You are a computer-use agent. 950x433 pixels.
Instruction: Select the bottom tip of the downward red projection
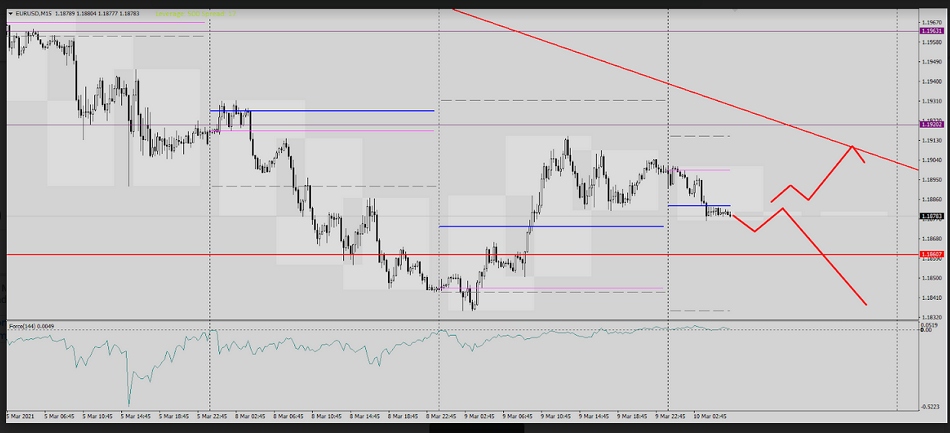(x=865, y=304)
